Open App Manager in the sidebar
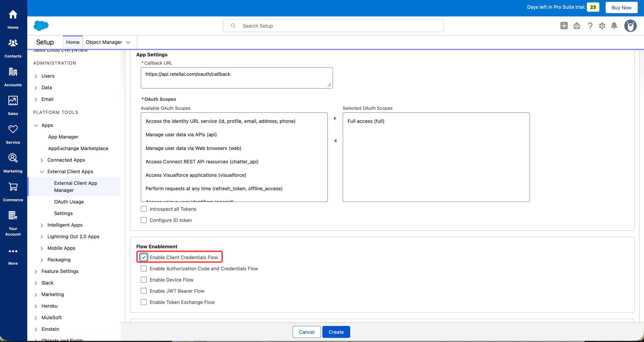The height and width of the screenshot is (342, 644). point(63,137)
